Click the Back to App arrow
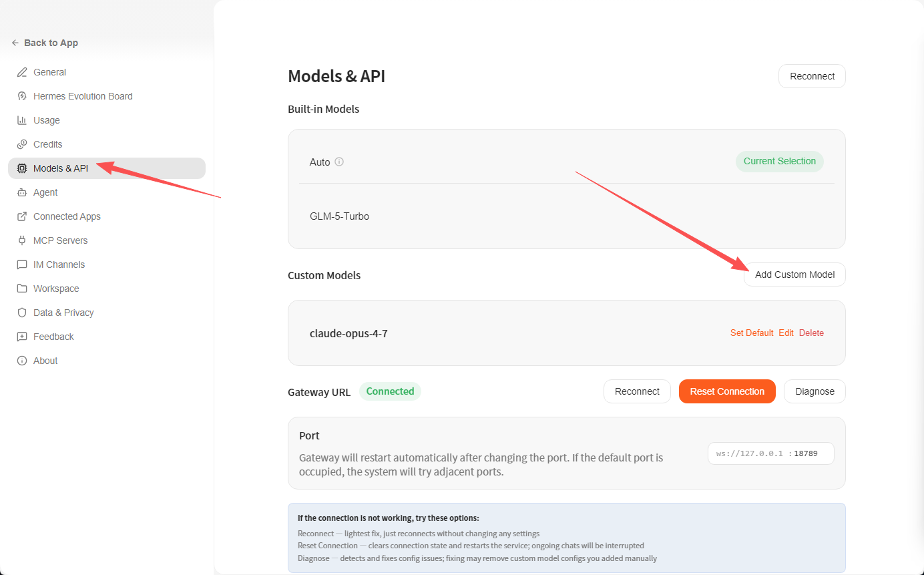The width and height of the screenshot is (924, 575). [x=15, y=43]
